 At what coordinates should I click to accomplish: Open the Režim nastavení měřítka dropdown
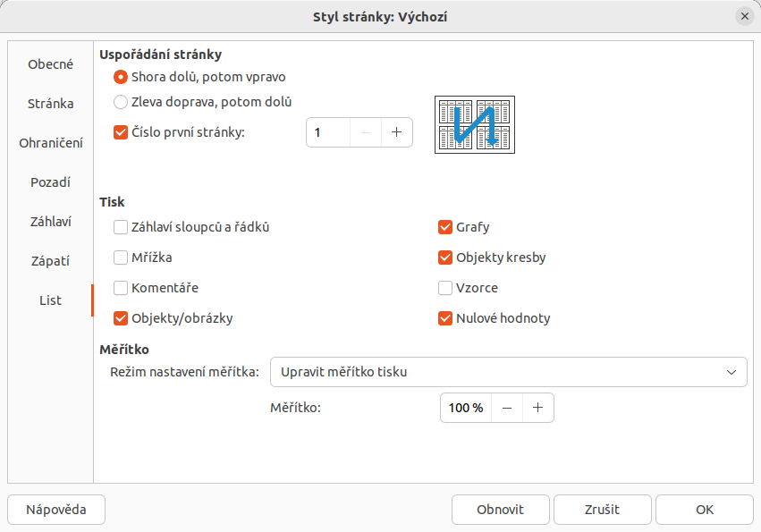508,372
